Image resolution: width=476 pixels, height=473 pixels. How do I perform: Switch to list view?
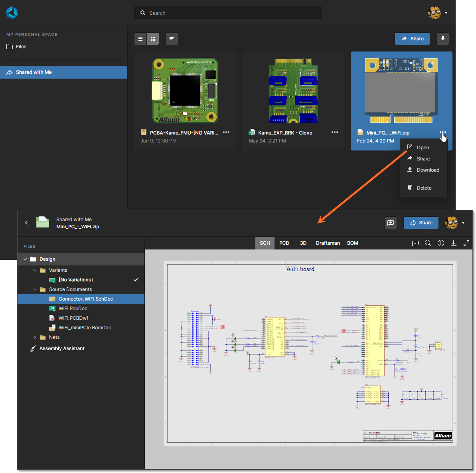click(140, 39)
